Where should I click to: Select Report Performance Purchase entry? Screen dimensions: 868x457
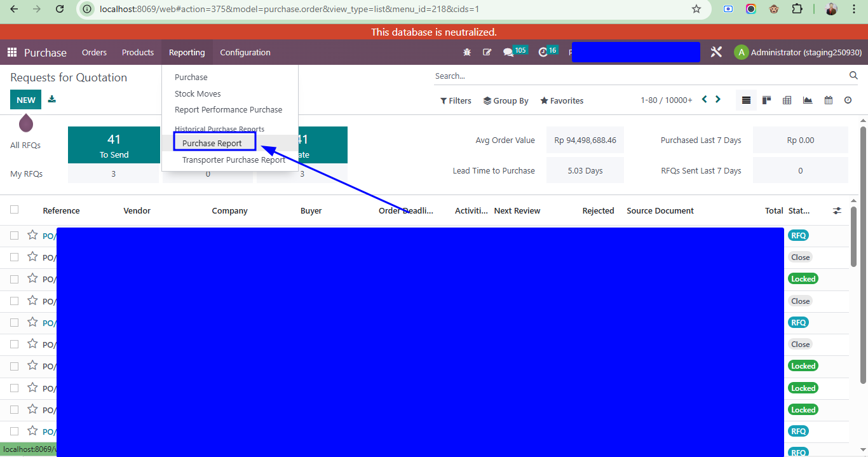click(x=228, y=109)
